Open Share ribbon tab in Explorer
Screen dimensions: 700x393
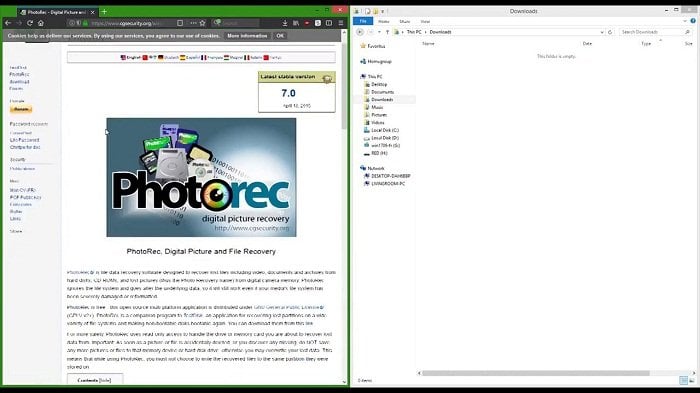click(404, 21)
